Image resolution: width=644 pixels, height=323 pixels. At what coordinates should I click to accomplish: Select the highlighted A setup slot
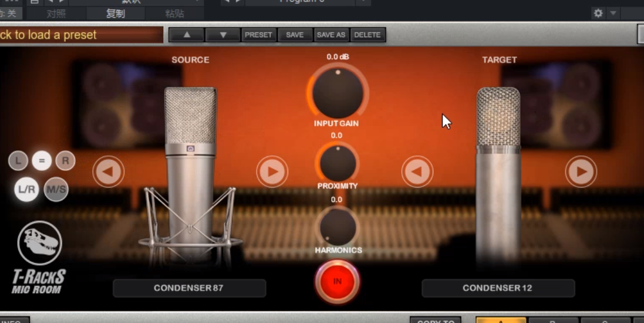click(x=501, y=320)
